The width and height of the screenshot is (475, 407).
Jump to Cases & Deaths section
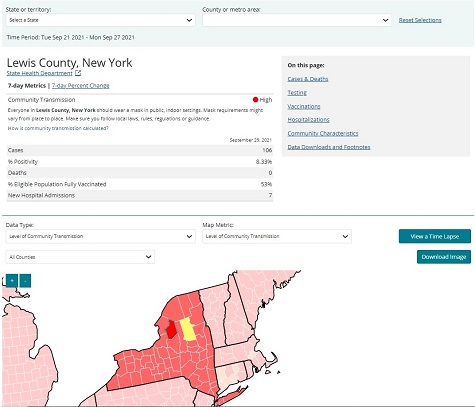coord(308,79)
